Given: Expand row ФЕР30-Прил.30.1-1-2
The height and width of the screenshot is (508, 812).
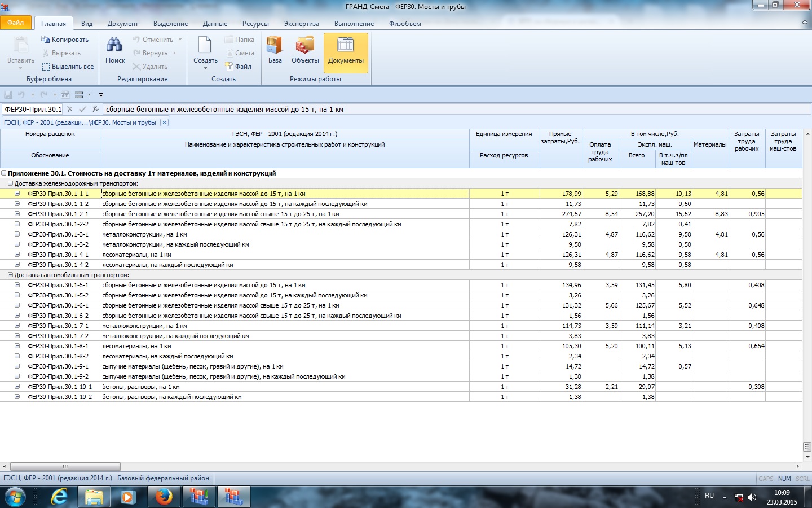Looking at the screenshot, I should [17, 204].
